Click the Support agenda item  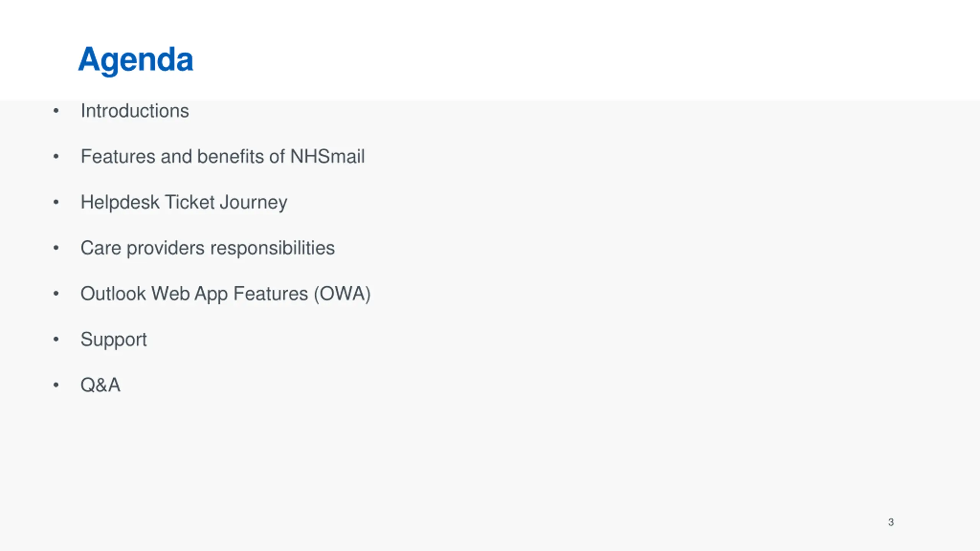[114, 340]
